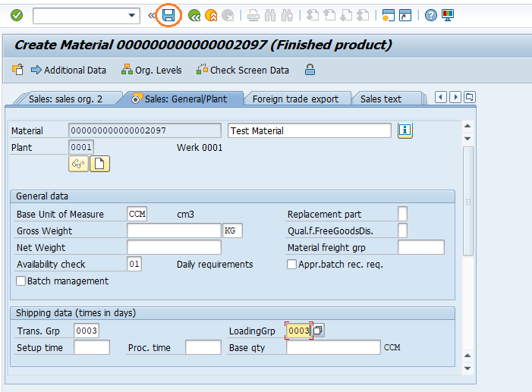Click the 'Werk 0001' plant description text

[200, 148]
